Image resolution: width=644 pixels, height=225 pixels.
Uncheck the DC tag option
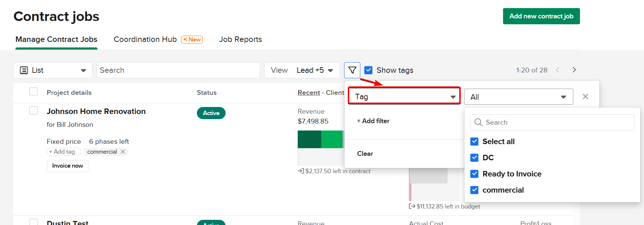click(x=474, y=158)
